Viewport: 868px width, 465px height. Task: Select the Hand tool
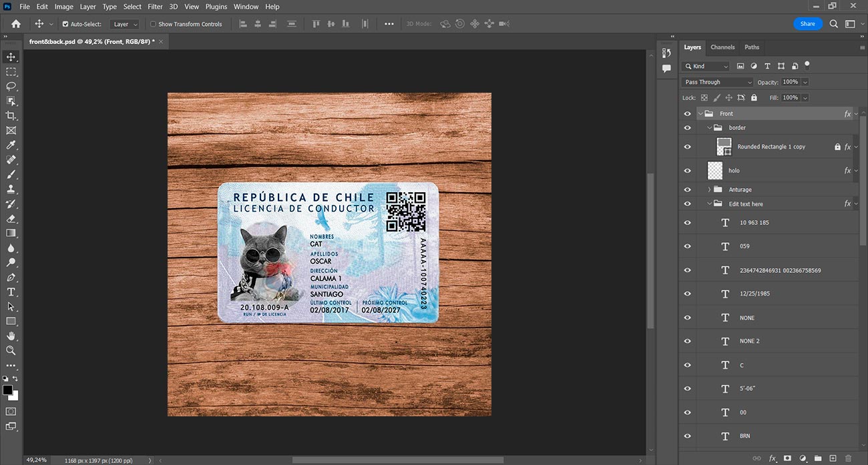tap(11, 336)
